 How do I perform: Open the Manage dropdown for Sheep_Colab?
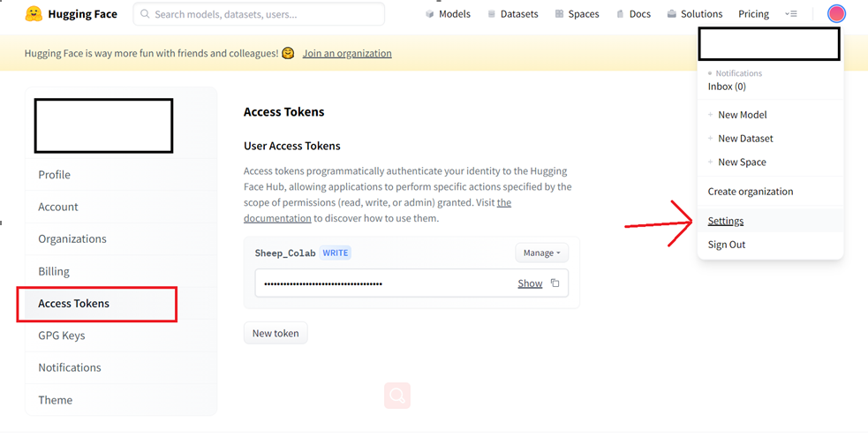(x=541, y=253)
